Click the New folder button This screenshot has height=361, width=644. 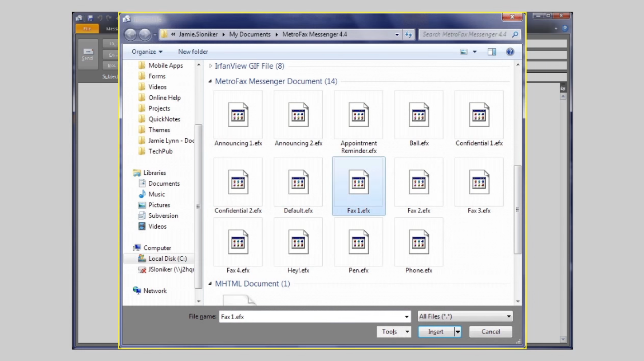193,52
